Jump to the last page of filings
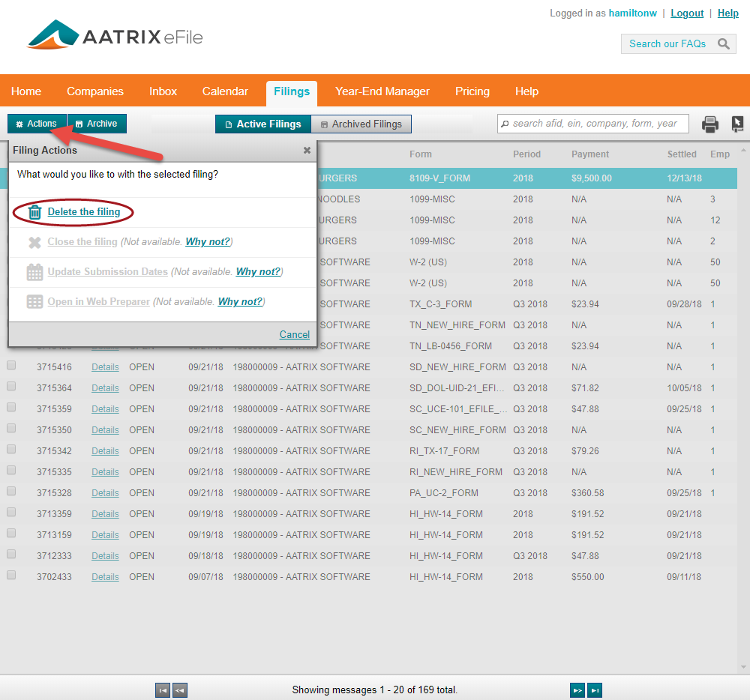 (594, 690)
